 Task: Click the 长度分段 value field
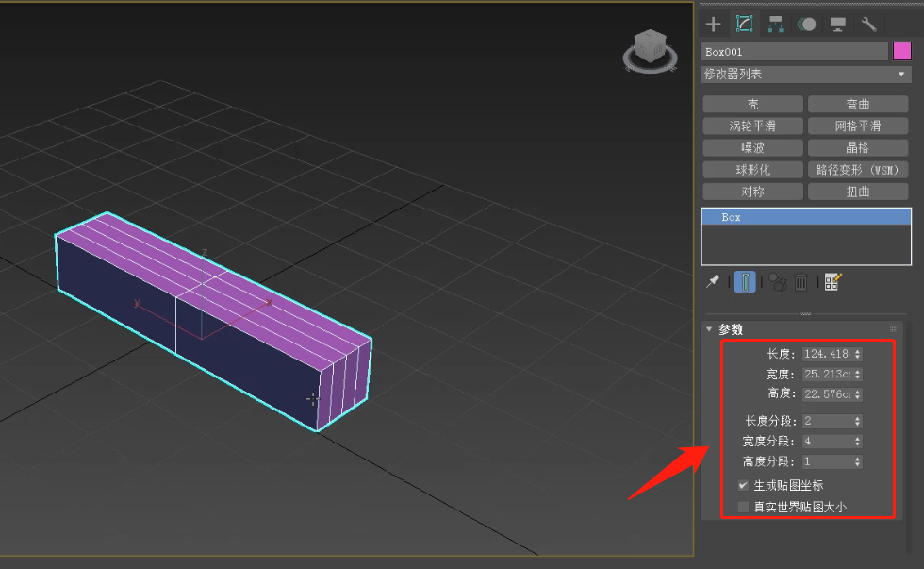[x=828, y=421]
